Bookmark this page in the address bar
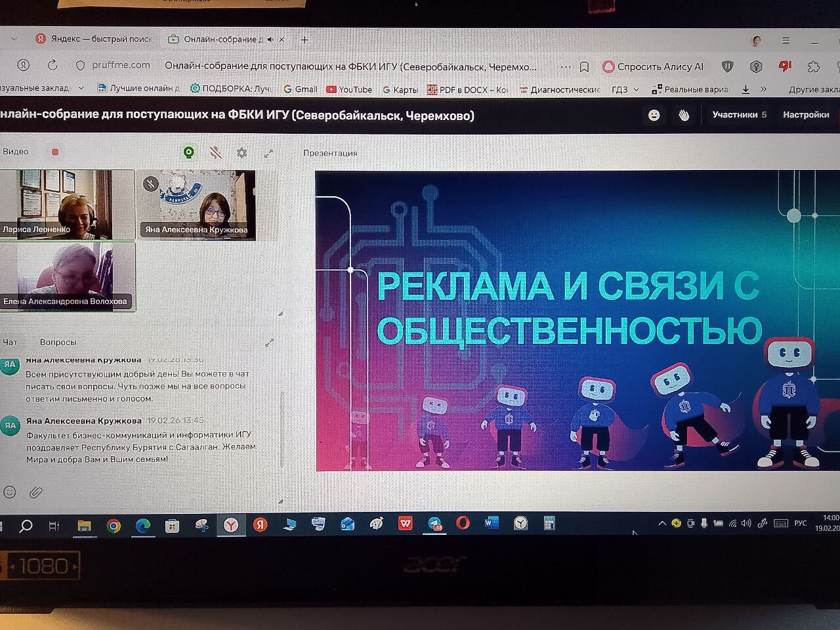Viewport: 840px width, 630px height. (x=584, y=67)
